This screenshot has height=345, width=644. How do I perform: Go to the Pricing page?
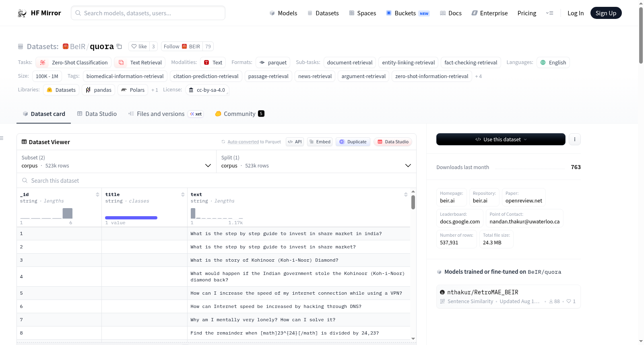tap(527, 13)
